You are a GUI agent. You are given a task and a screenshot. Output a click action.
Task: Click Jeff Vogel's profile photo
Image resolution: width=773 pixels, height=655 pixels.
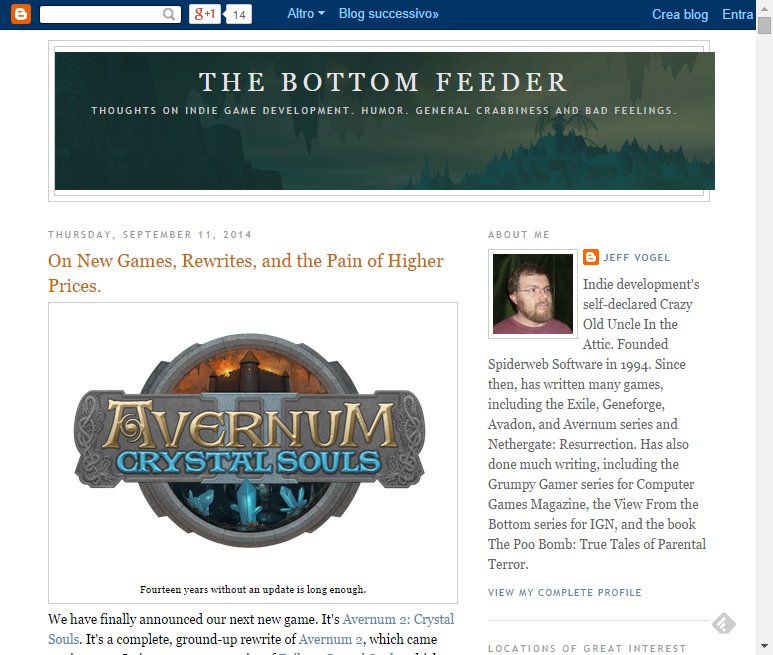pyautogui.click(x=532, y=294)
